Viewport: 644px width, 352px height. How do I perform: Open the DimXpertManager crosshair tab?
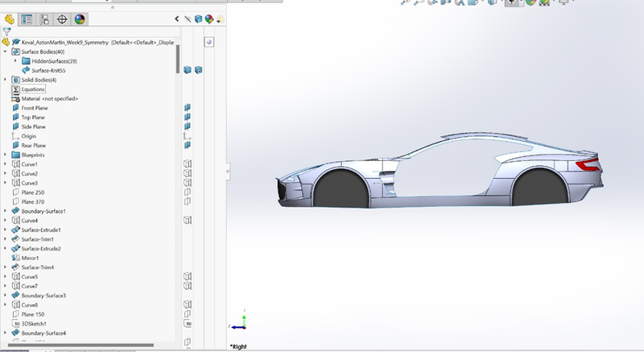coord(62,19)
